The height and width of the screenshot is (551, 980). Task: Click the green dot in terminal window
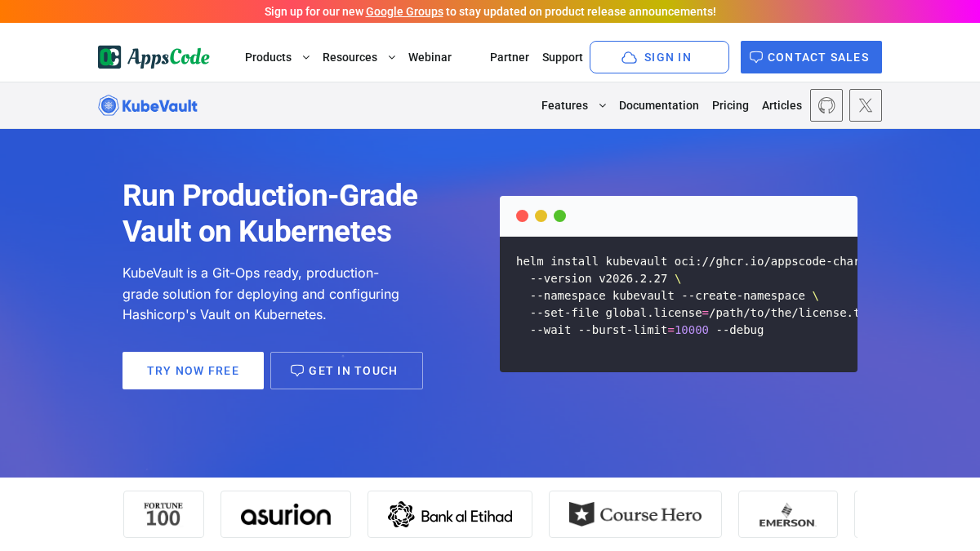click(x=559, y=216)
